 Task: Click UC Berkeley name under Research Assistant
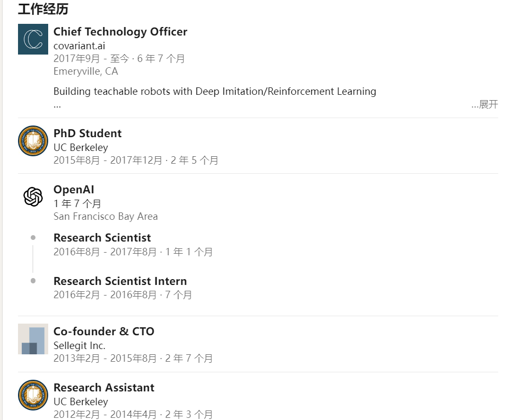[80, 401]
